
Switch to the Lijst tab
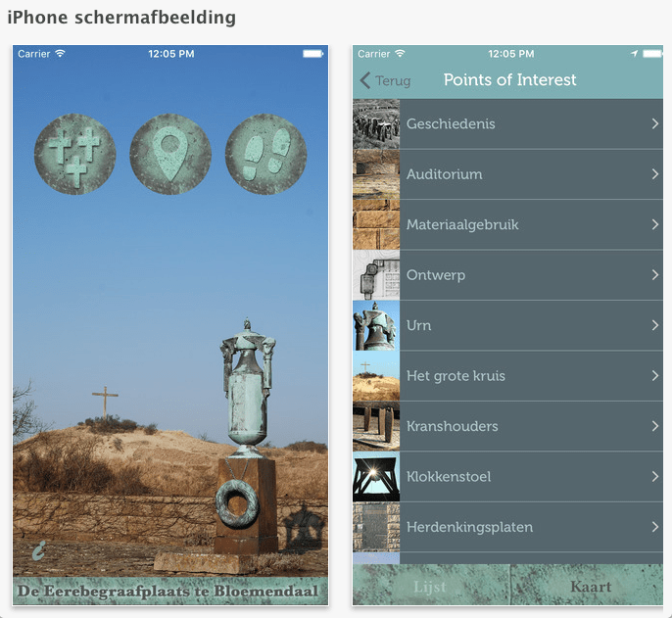click(430, 587)
